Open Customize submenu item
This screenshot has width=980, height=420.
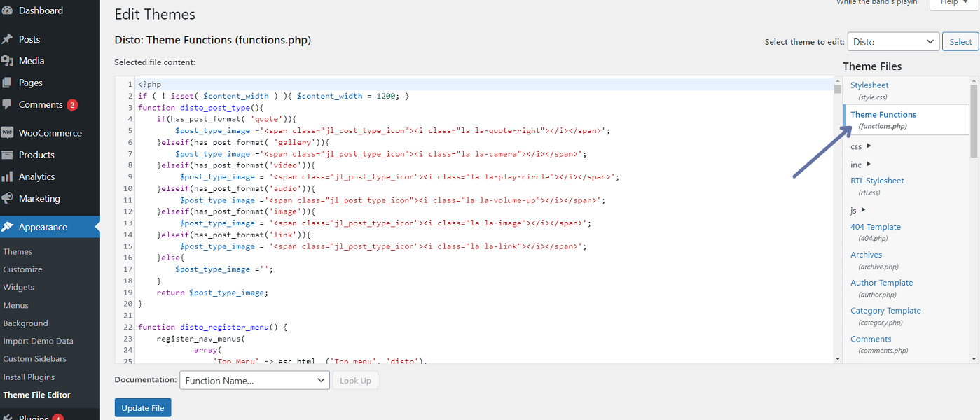22,269
